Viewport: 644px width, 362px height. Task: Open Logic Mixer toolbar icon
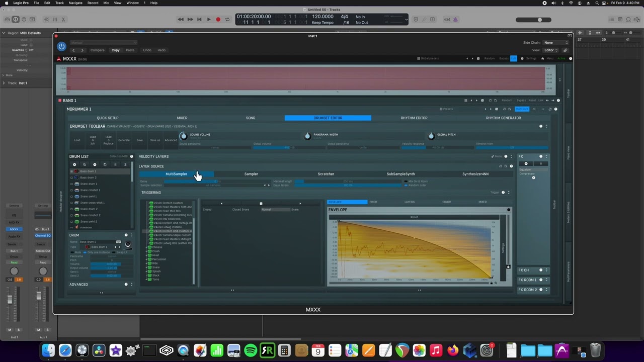coord(55,20)
